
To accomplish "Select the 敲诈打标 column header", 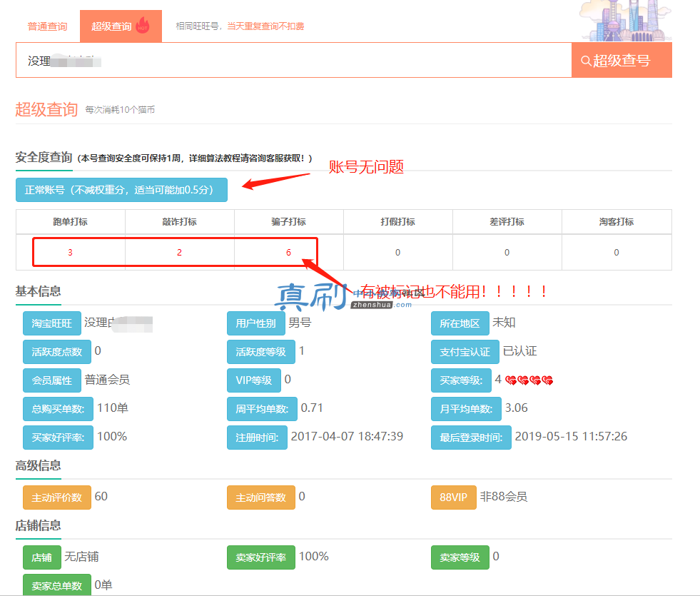I will (180, 222).
